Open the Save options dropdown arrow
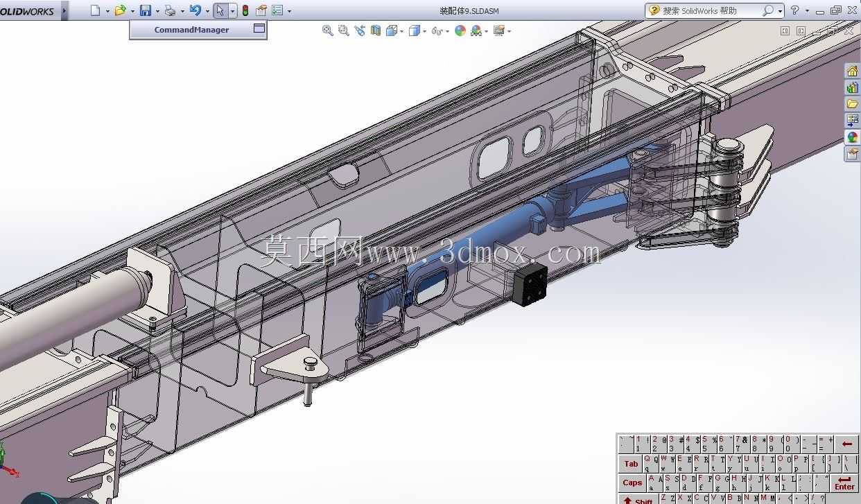 coord(157,11)
